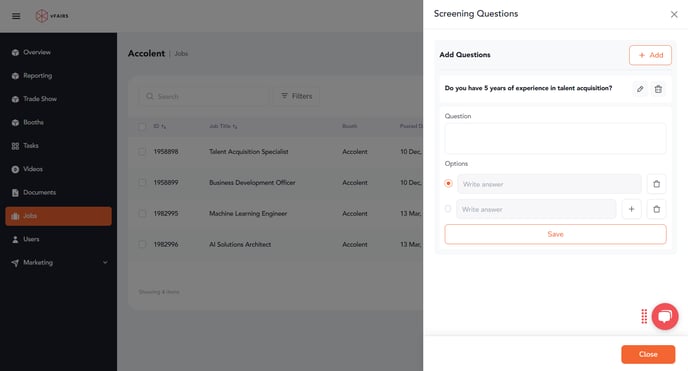Delete the talent acquisition screening question
Screen dimensions: 688x371
click(x=658, y=89)
